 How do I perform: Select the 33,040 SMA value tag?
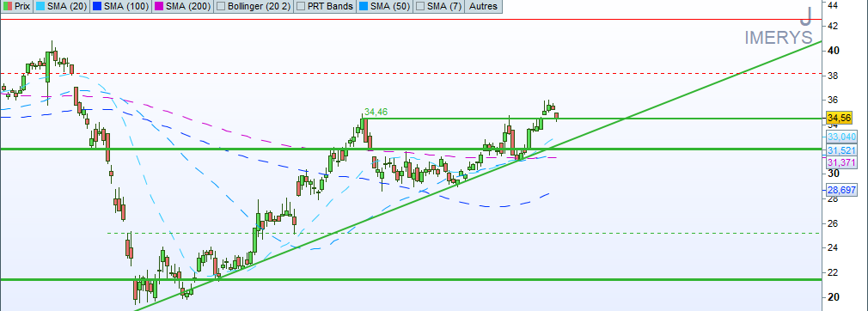click(841, 137)
